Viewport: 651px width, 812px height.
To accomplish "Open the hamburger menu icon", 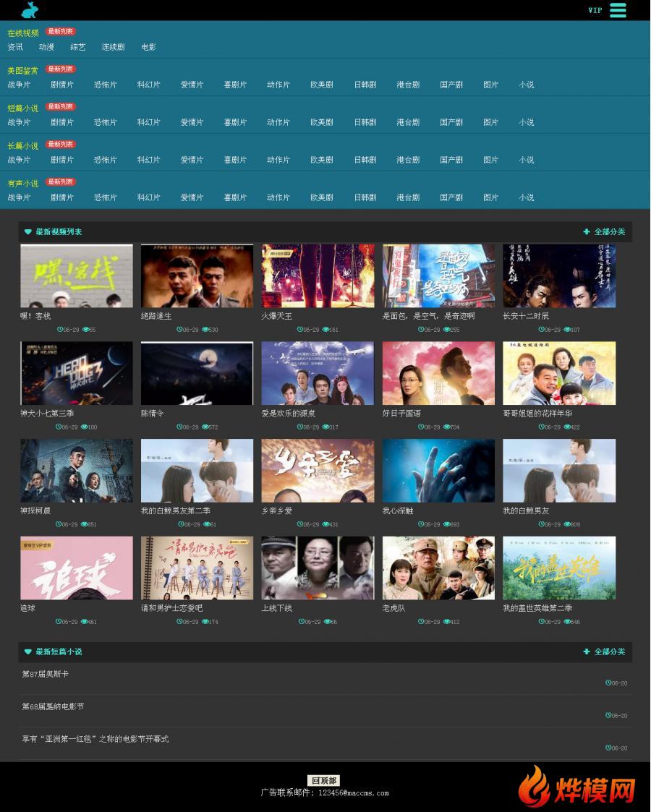I will [618, 10].
